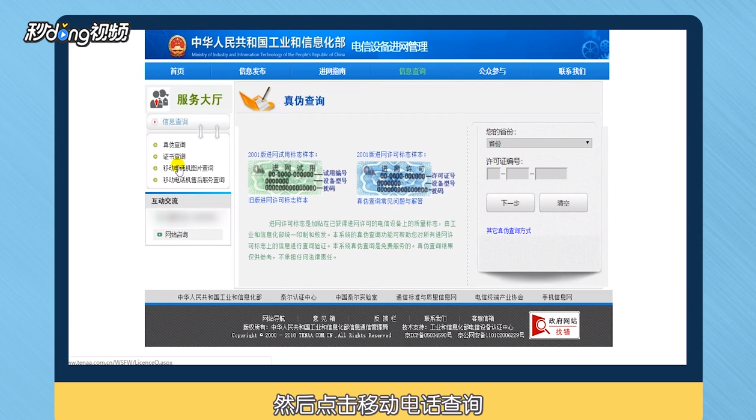
Task: Click footer link 手机信息网
Action: tap(557, 297)
